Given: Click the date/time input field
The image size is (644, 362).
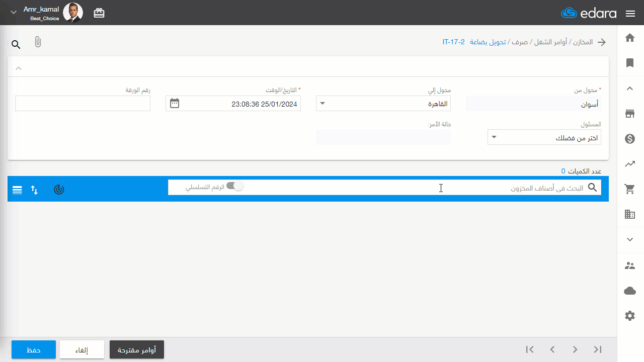Looking at the screenshot, I should [233, 104].
